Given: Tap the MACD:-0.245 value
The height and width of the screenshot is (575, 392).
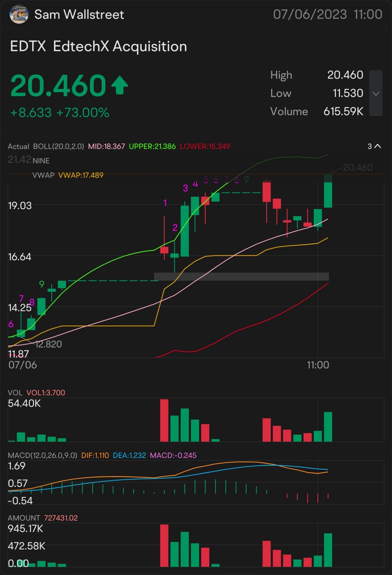Looking at the screenshot, I should (x=173, y=455).
